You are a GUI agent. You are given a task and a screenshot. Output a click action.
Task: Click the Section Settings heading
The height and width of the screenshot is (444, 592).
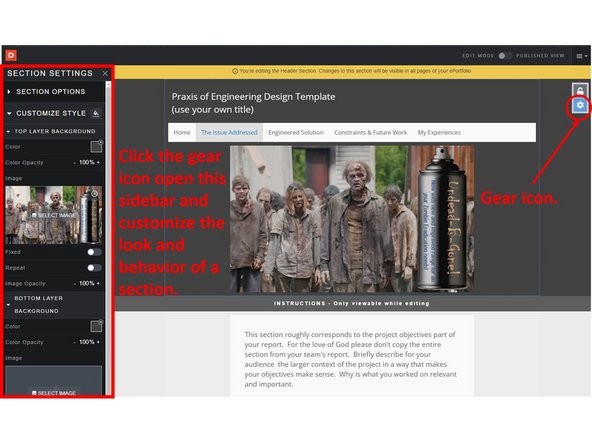pos(50,73)
